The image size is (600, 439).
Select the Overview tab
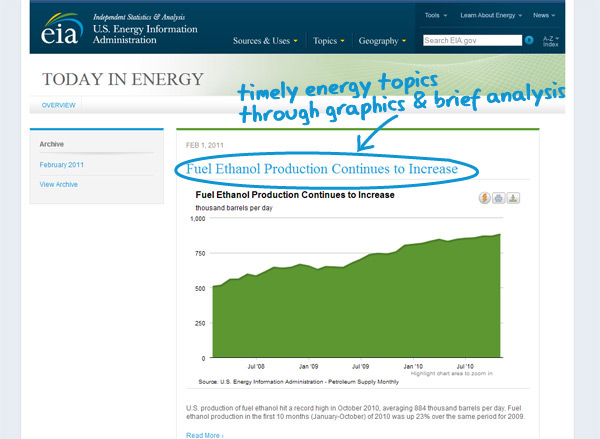point(59,105)
